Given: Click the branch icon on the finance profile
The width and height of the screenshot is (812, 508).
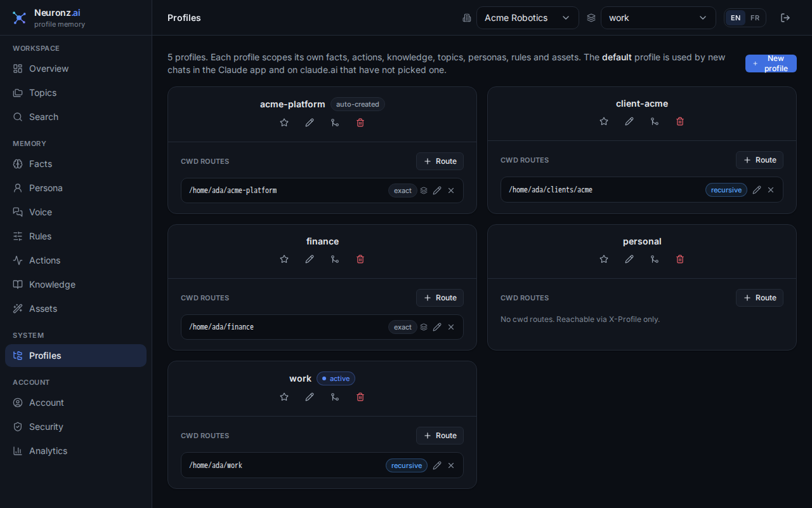Looking at the screenshot, I should pos(335,259).
